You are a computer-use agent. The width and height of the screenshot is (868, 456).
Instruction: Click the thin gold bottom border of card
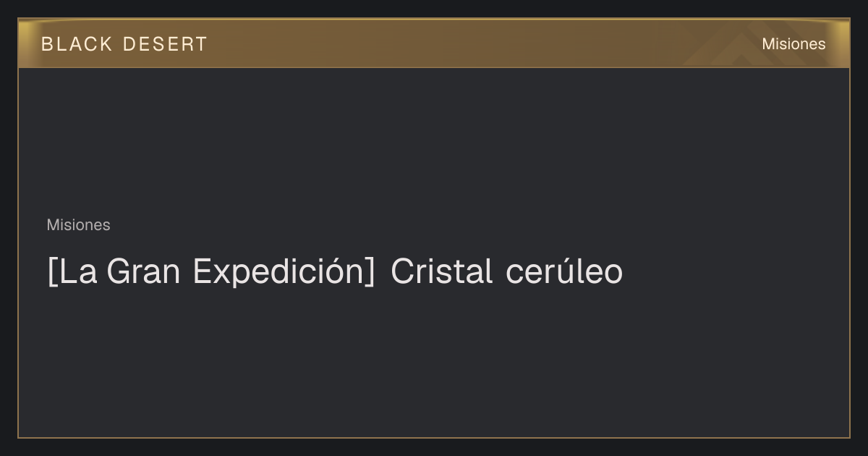[x=434, y=437]
